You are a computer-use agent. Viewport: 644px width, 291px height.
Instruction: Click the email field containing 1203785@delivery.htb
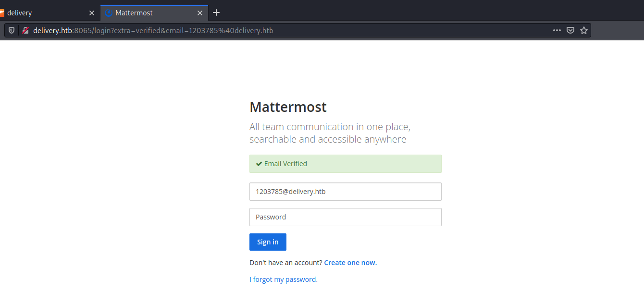click(345, 192)
